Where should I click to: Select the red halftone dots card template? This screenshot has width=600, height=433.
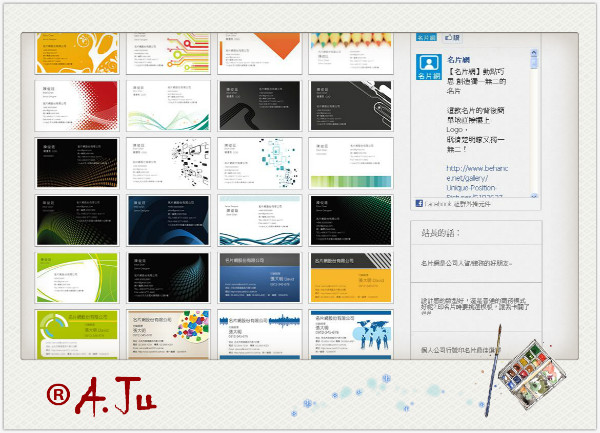(x=77, y=106)
